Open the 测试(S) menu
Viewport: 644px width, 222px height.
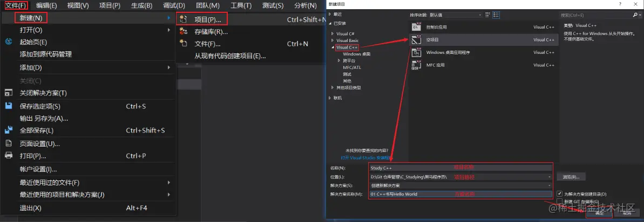273,5
